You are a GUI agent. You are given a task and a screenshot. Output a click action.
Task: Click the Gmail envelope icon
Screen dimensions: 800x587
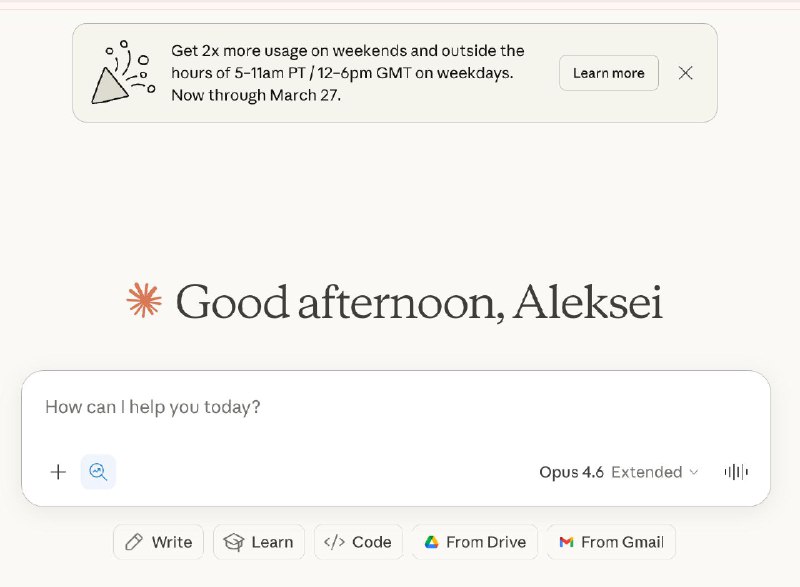coord(566,542)
